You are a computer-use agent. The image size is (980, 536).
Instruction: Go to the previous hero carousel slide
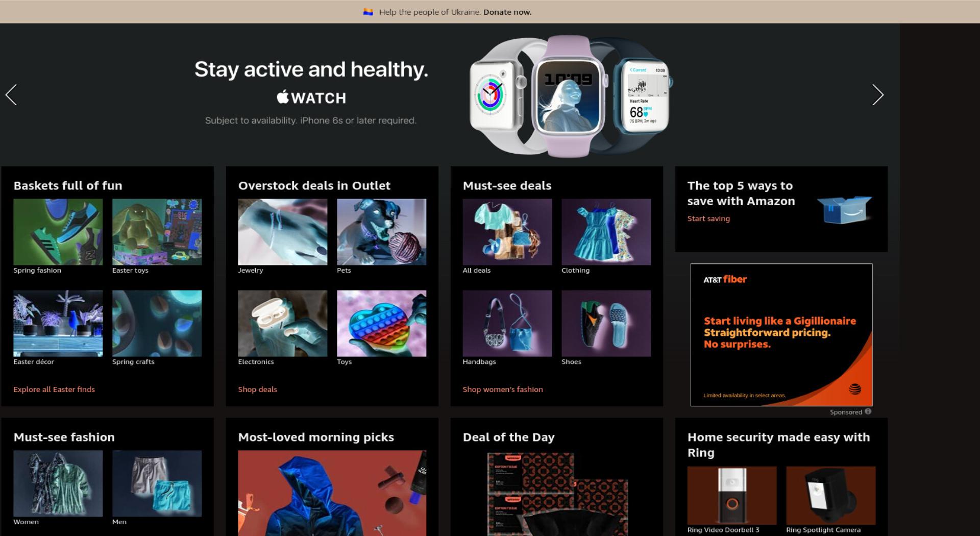click(11, 95)
